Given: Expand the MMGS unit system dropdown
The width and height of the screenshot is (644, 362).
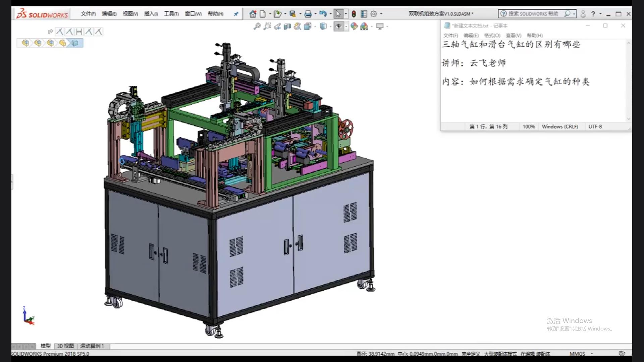Looking at the screenshot, I should (x=592, y=353).
